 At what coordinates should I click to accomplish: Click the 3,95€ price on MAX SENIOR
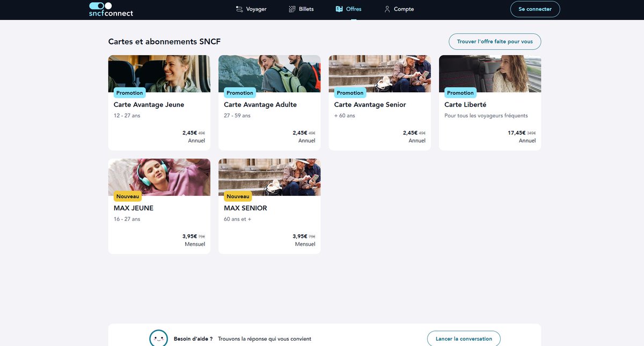(x=300, y=236)
